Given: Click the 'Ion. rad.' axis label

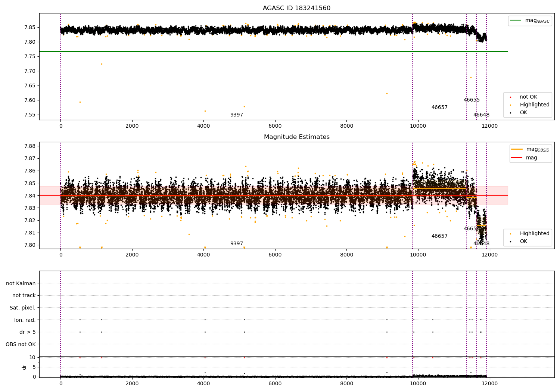Looking at the screenshot, I should pyautogui.click(x=25, y=320).
